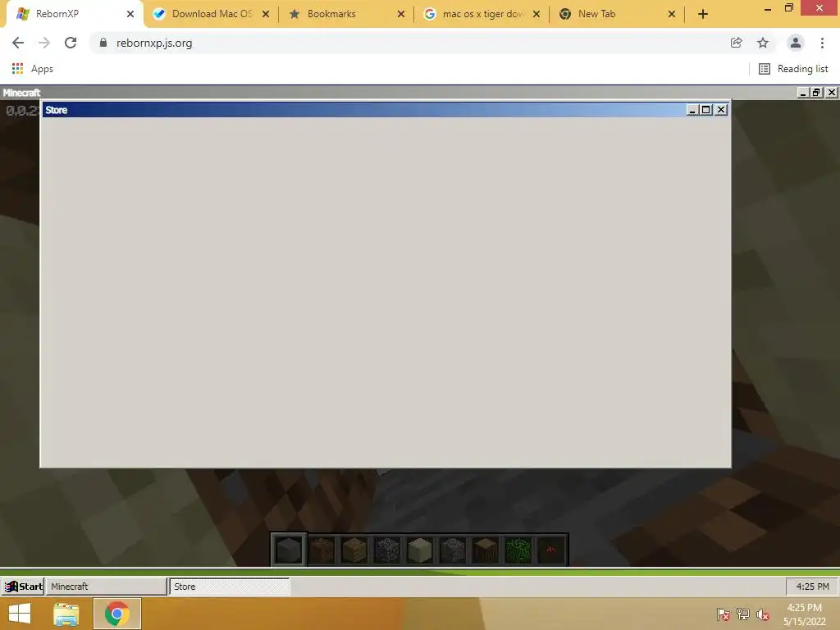The image size is (840, 630).
Task: Click the browser back arrow
Action: point(18,43)
